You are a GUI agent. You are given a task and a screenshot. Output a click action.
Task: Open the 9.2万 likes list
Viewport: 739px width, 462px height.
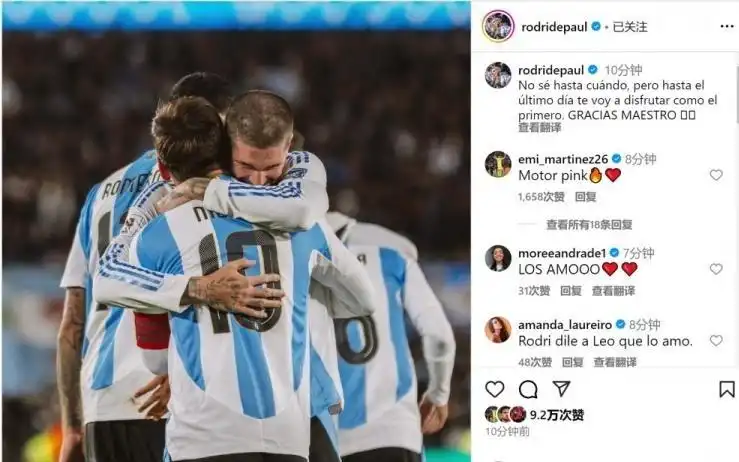[x=557, y=415]
